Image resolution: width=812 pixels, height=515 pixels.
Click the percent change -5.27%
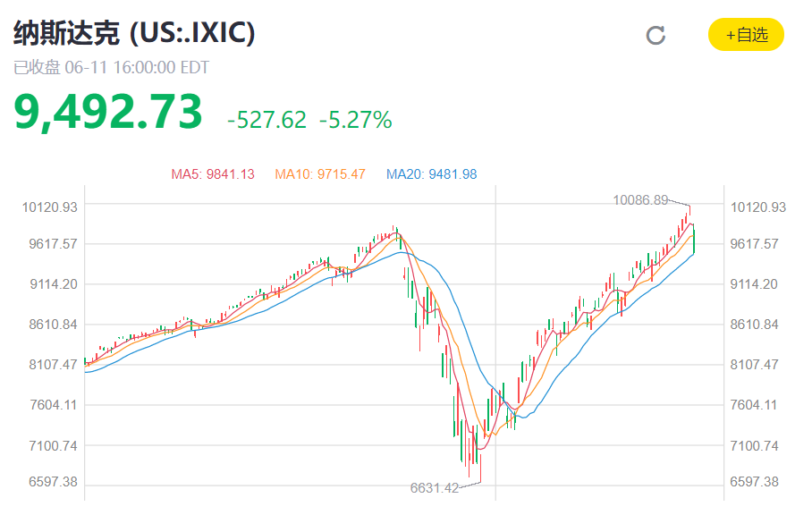coord(355,120)
